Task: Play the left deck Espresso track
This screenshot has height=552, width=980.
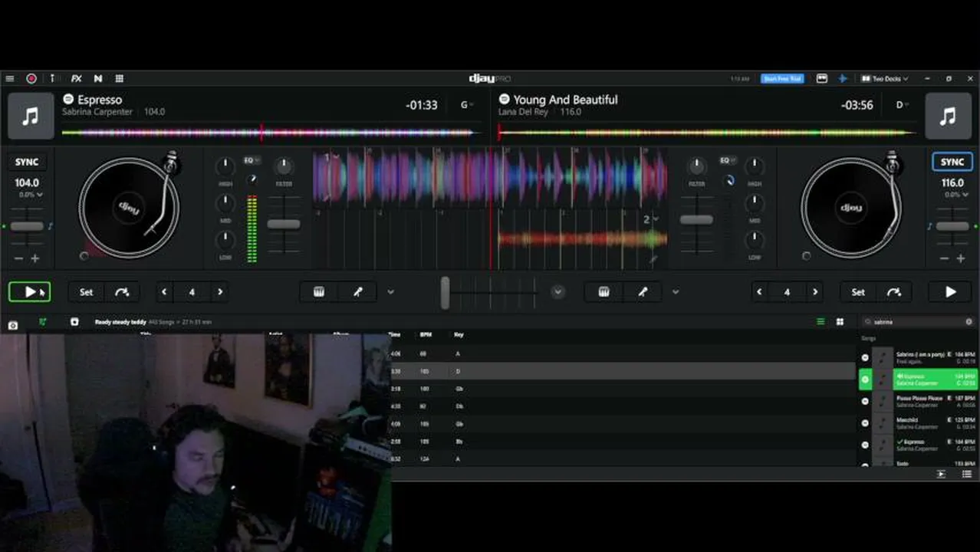Action: tap(30, 291)
